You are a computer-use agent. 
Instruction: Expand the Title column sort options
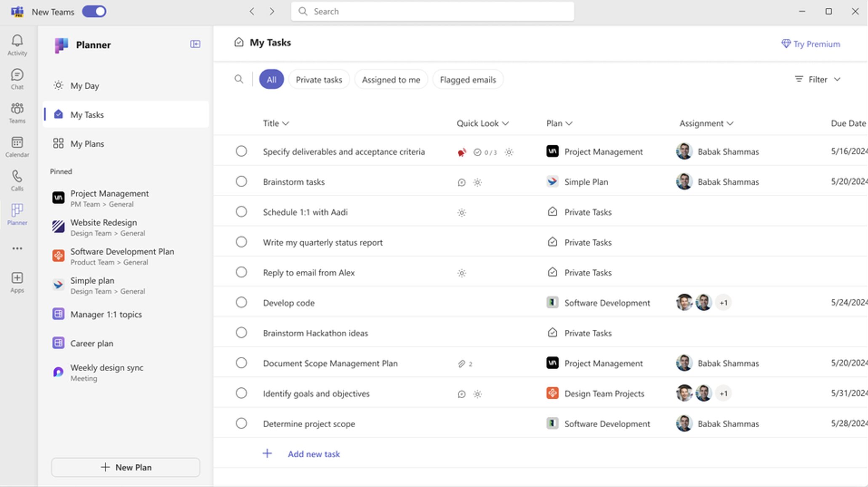287,123
